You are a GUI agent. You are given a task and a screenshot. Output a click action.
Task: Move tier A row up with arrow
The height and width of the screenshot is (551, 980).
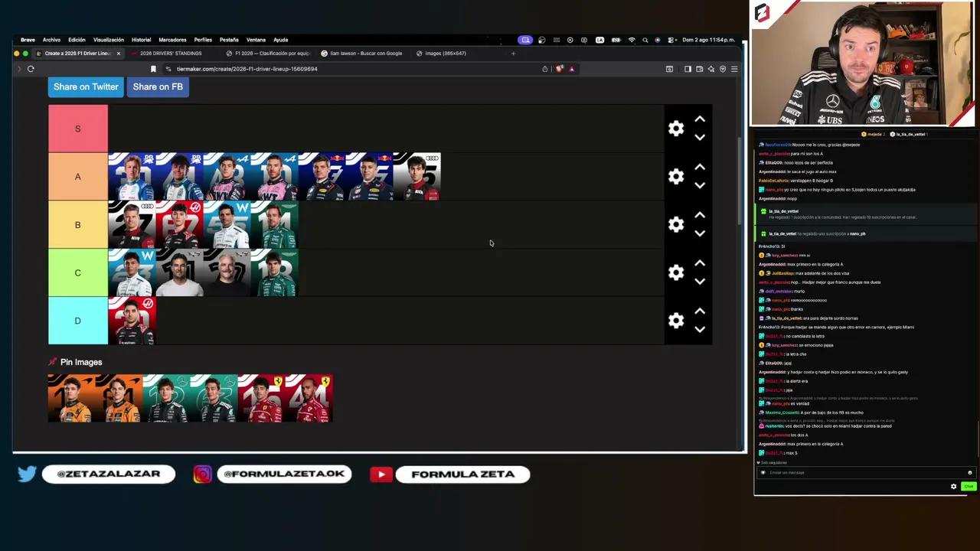point(700,168)
